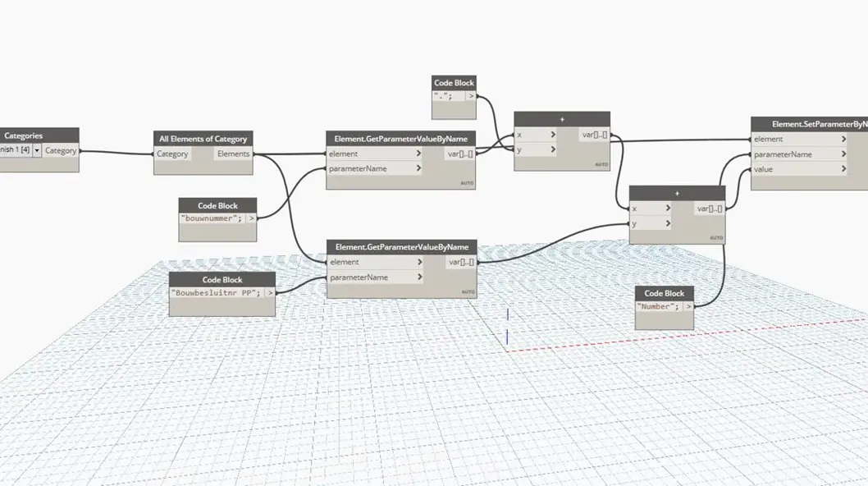Screen dimensions: 868x486
Task: Click the "Number"; code text field
Action: [x=658, y=307]
